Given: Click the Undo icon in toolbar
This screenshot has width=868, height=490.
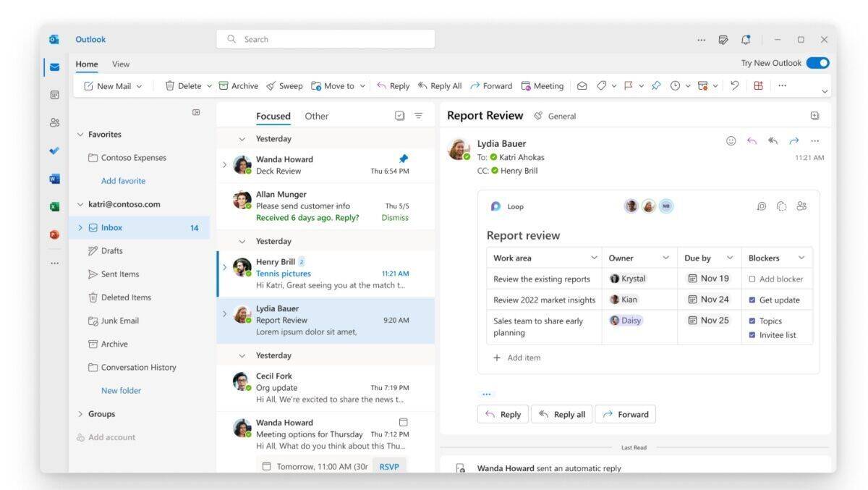Looking at the screenshot, I should coord(735,85).
